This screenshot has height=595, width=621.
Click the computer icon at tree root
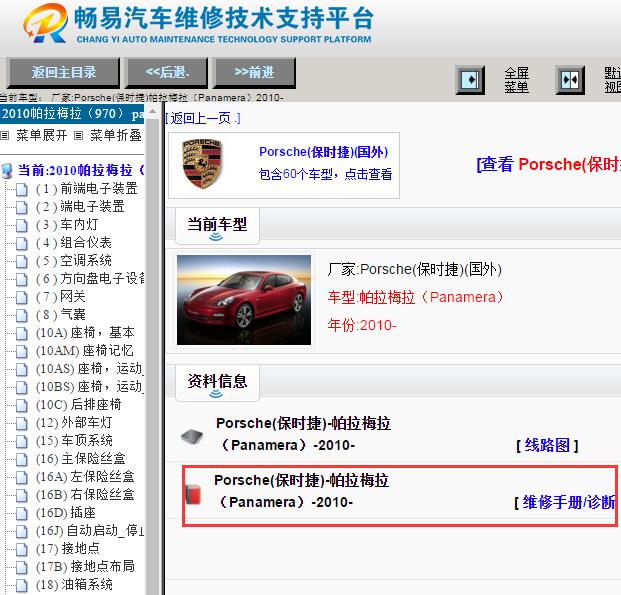[7, 171]
